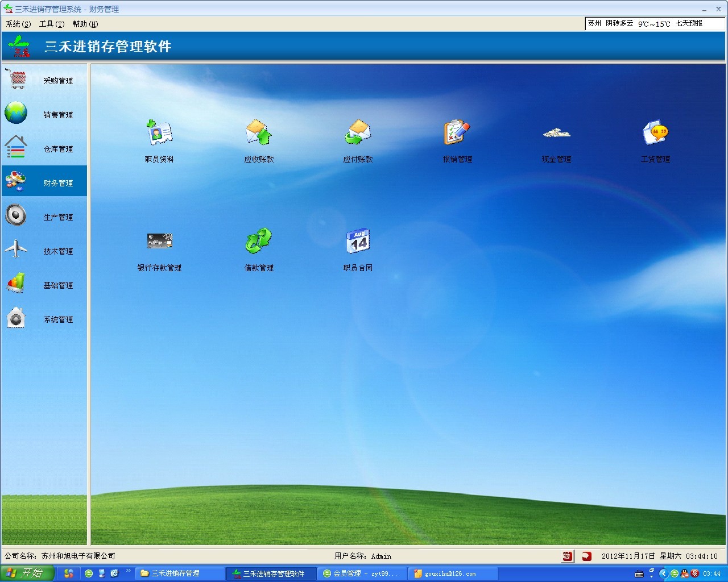The image size is (728, 582).
Task: Click the red calendar icon in status bar
Action: click(x=567, y=556)
